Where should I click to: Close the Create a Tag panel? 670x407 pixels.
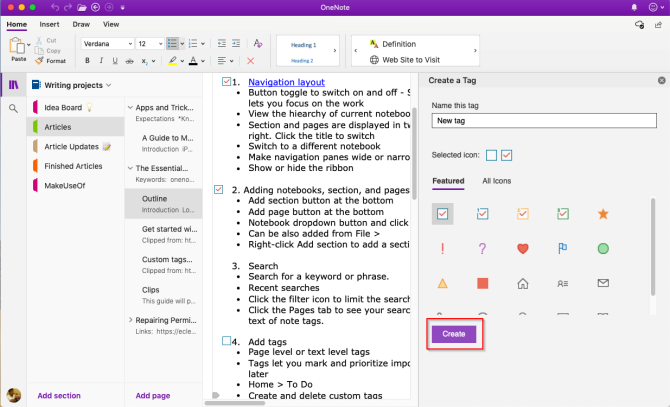pyautogui.click(x=661, y=79)
